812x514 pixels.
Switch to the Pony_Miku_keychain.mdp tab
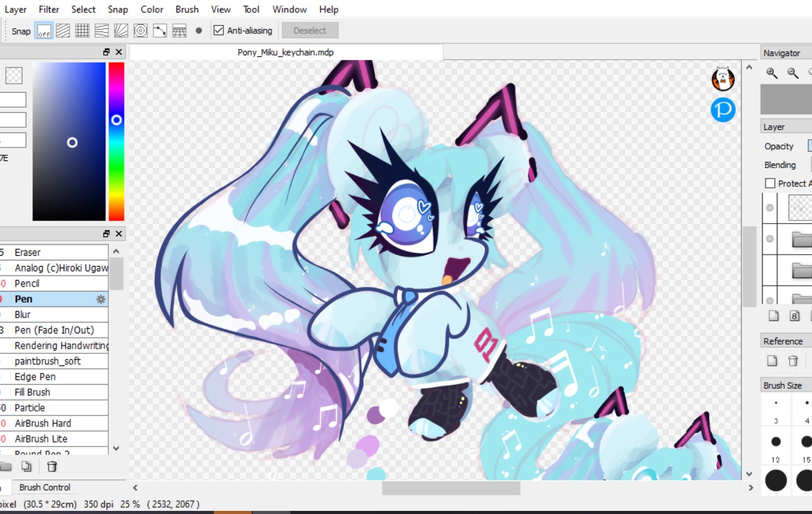286,52
